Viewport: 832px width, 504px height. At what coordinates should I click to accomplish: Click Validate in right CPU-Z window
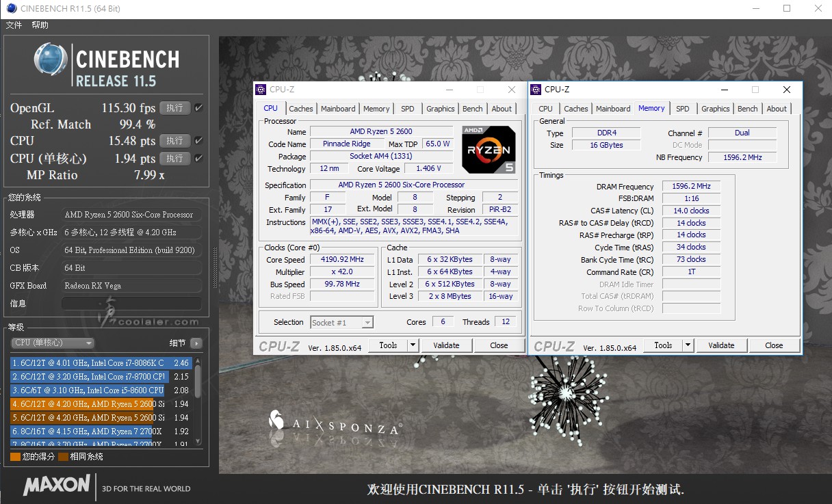pos(721,345)
